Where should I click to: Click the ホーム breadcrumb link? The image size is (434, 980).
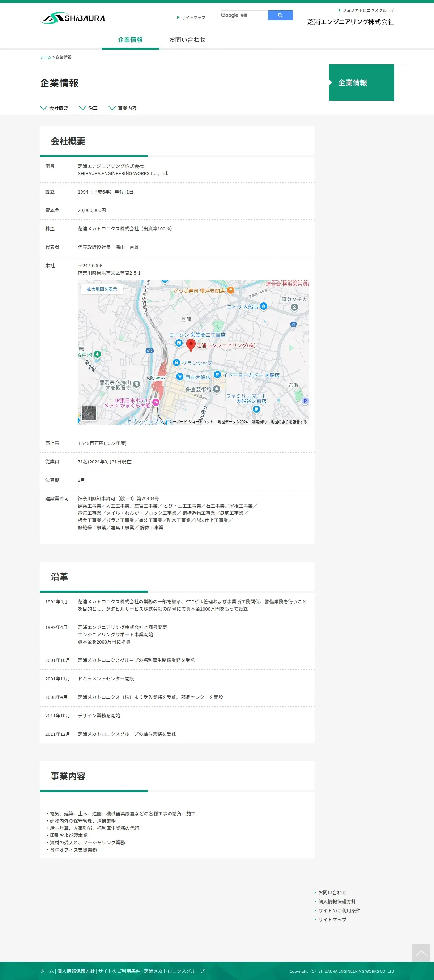[x=46, y=57]
